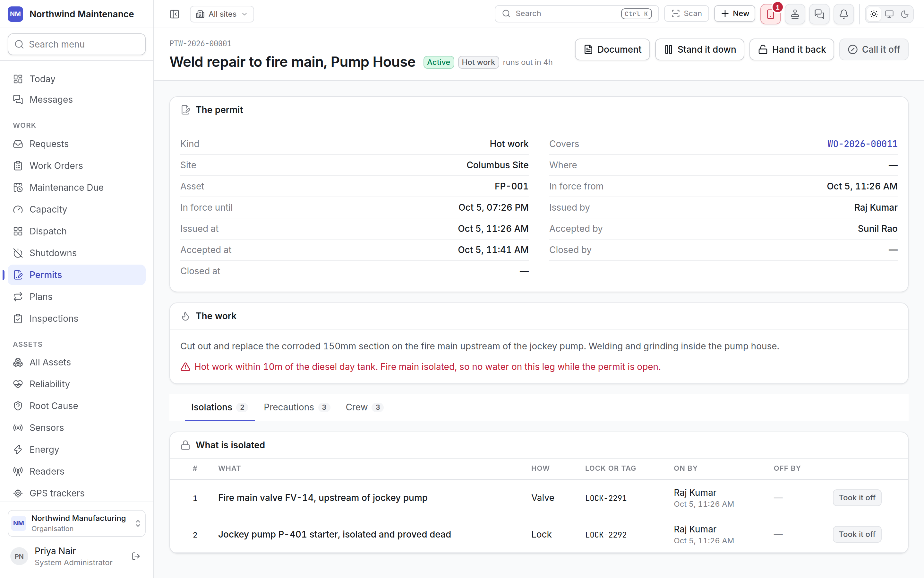Open Maintenance Due in sidebar
Image resolution: width=924 pixels, height=578 pixels.
click(77, 187)
